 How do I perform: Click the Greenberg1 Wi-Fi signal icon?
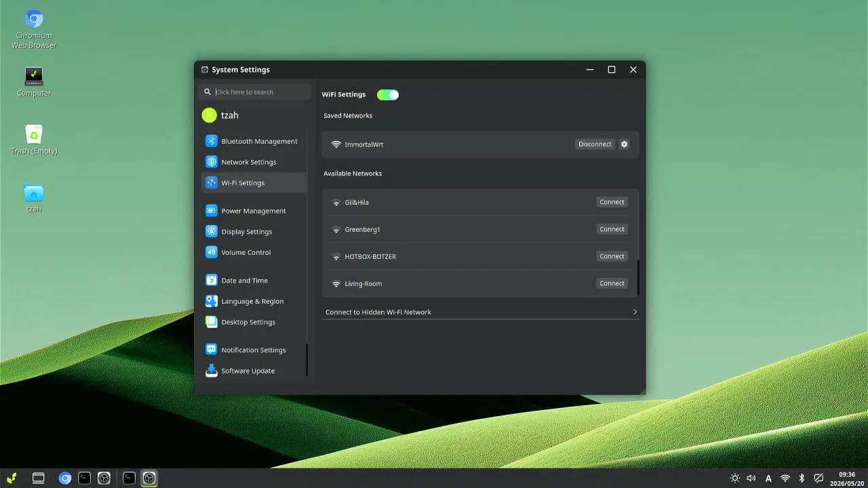click(x=336, y=229)
